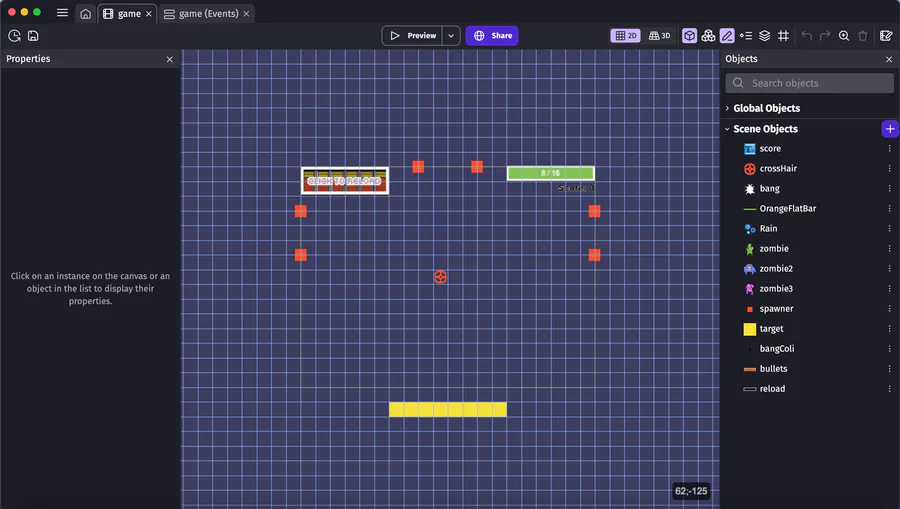Screen dimensions: 900x509
Task: Click the save project icon
Action: pos(33,36)
